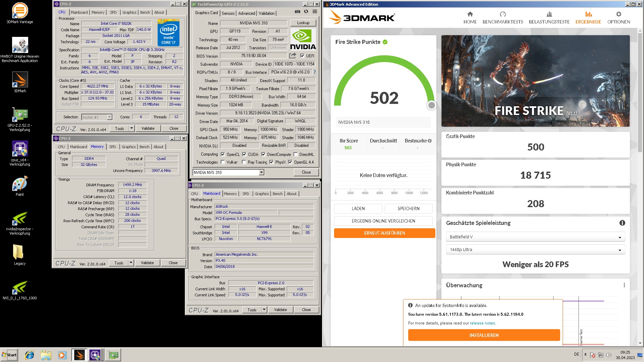Open 3DMark Vantage desktop shortcut
Viewport: 644px width, 362px height.
click(20, 13)
